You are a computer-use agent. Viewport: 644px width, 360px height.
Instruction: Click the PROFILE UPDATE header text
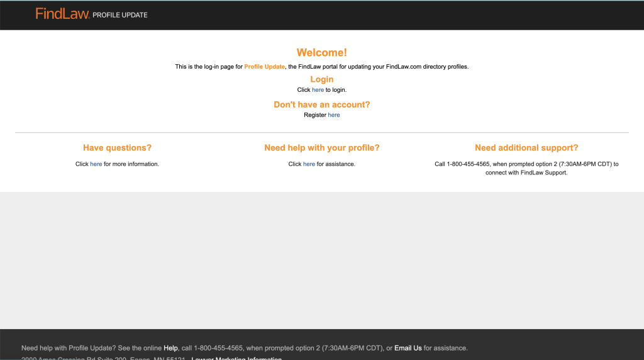[x=120, y=15]
